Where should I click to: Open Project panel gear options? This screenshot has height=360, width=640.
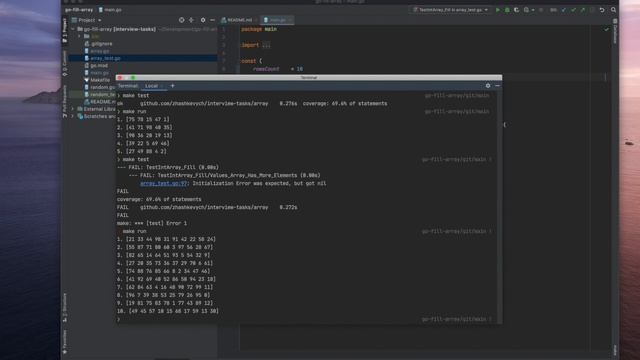(x=203, y=20)
